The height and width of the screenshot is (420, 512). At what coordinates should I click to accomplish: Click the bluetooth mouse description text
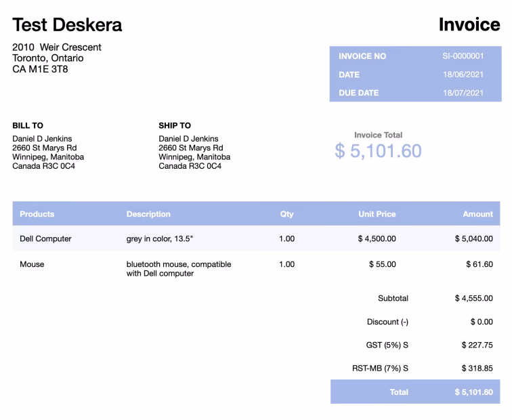(x=178, y=269)
